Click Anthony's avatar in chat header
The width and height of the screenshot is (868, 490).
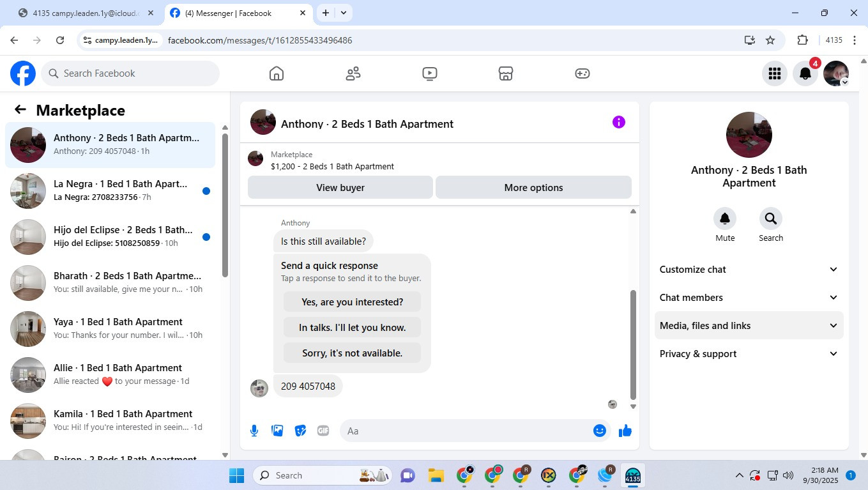(263, 122)
